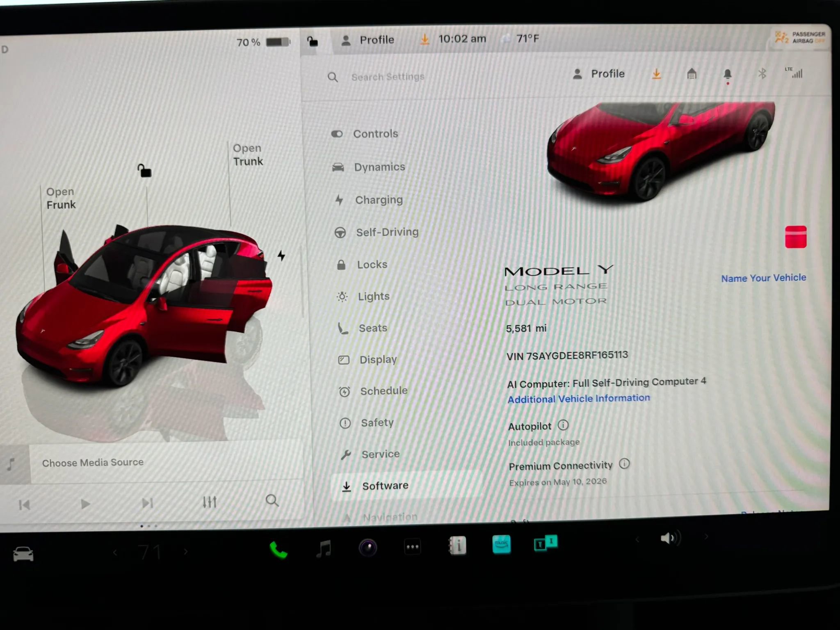Viewport: 840px width, 630px height.
Task: Decrease the cabin temperature with left chevron
Action: [x=115, y=552]
